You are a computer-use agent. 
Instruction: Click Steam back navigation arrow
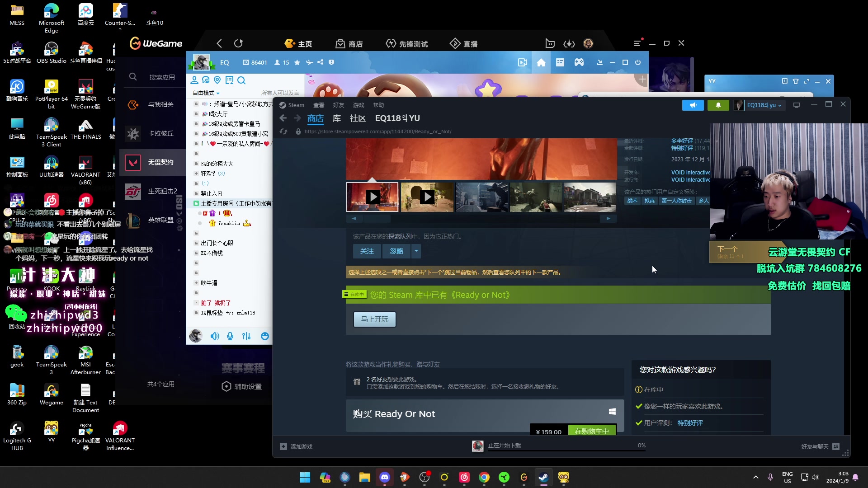[x=283, y=118]
